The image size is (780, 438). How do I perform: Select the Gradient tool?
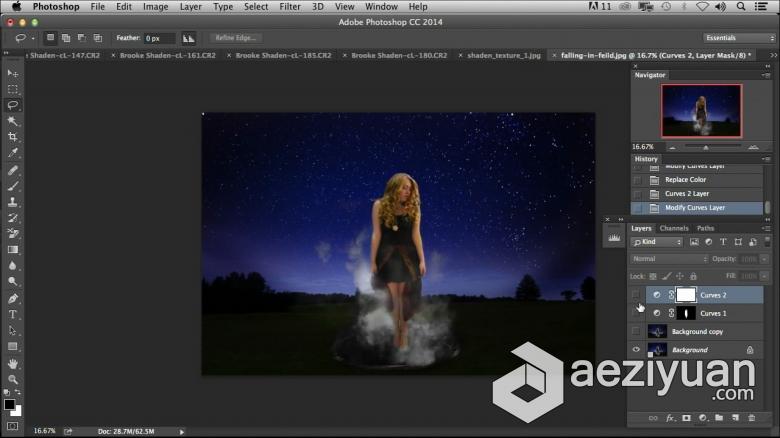[12, 249]
